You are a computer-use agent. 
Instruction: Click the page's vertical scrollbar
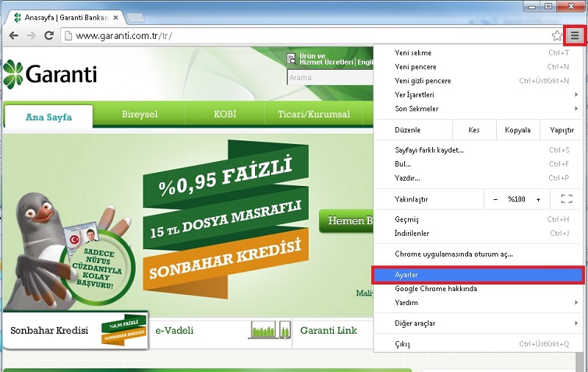tap(579, 362)
